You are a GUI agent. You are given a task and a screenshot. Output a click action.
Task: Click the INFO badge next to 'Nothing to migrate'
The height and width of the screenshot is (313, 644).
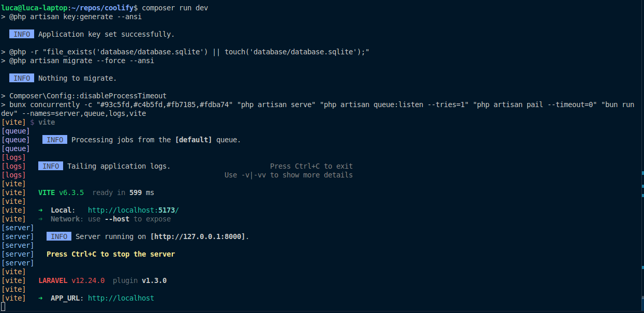coord(22,78)
